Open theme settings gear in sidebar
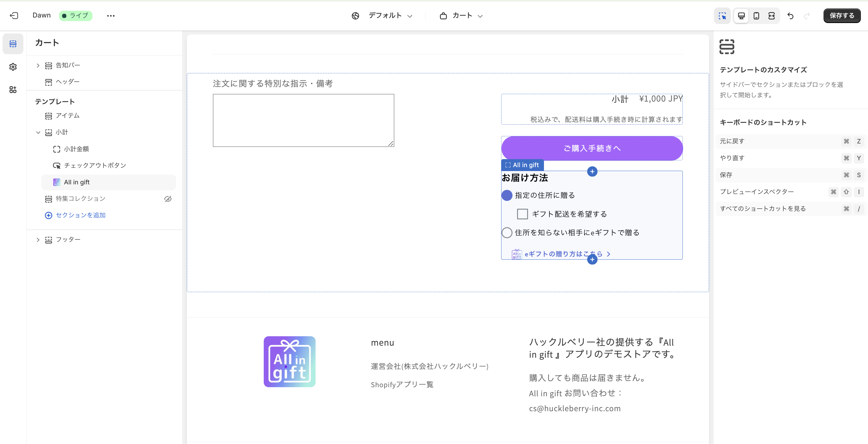Screen dimensions: 868x444 coord(13,67)
